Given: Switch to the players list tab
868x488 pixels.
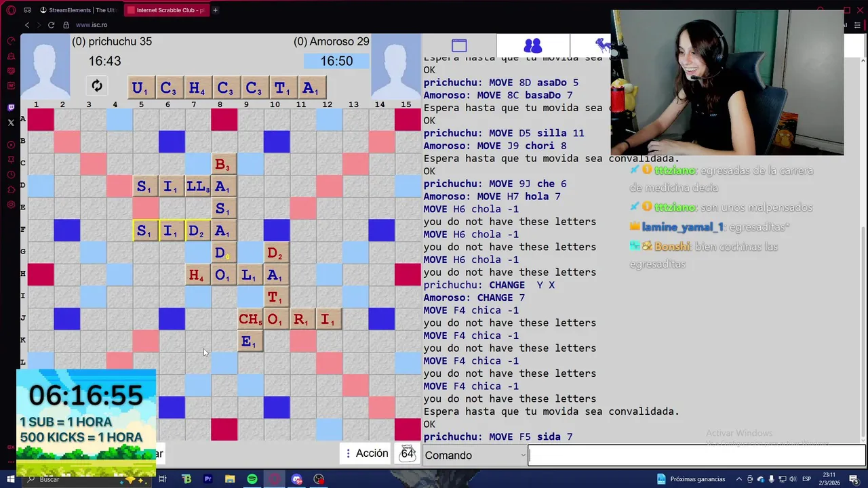Looking at the screenshot, I should click(533, 45).
